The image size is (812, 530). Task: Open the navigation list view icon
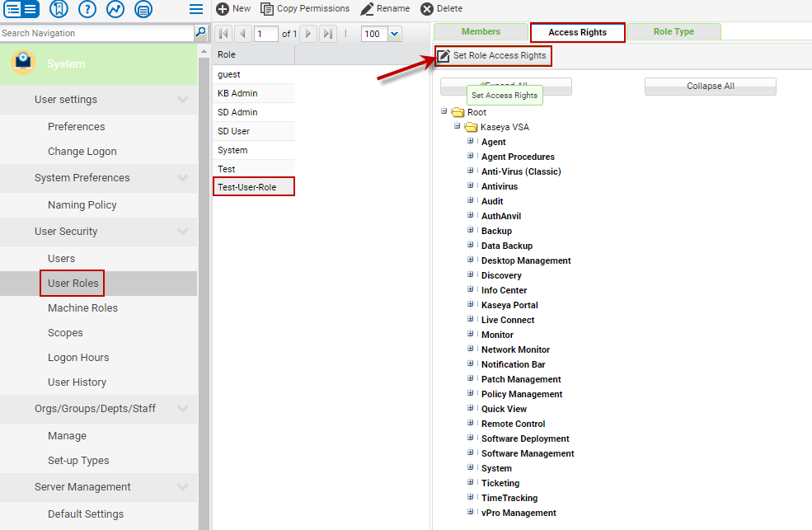(x=21, y=9)
